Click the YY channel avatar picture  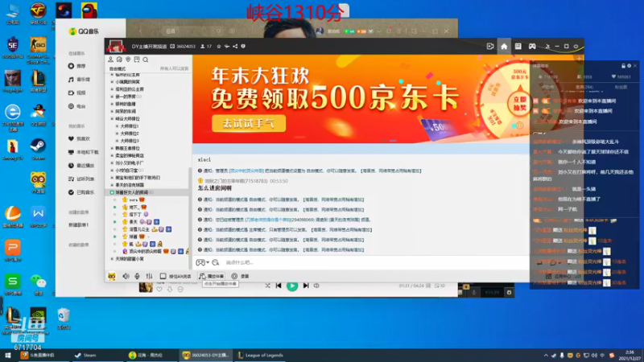coord(116,47)
